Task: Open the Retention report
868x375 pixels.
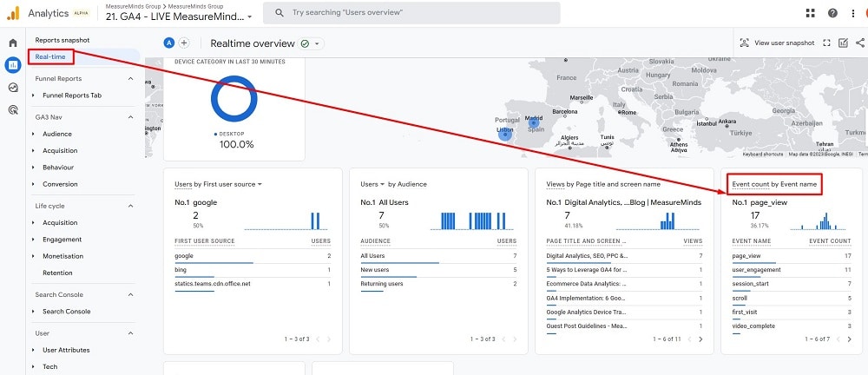Action: tap(57, 273)
